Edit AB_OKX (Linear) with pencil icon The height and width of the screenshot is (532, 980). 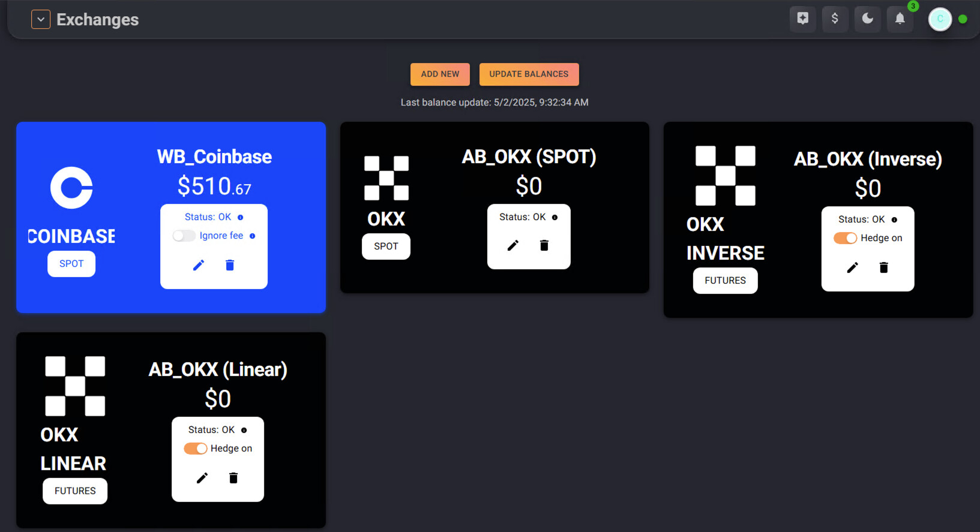(x=202, y=478)
